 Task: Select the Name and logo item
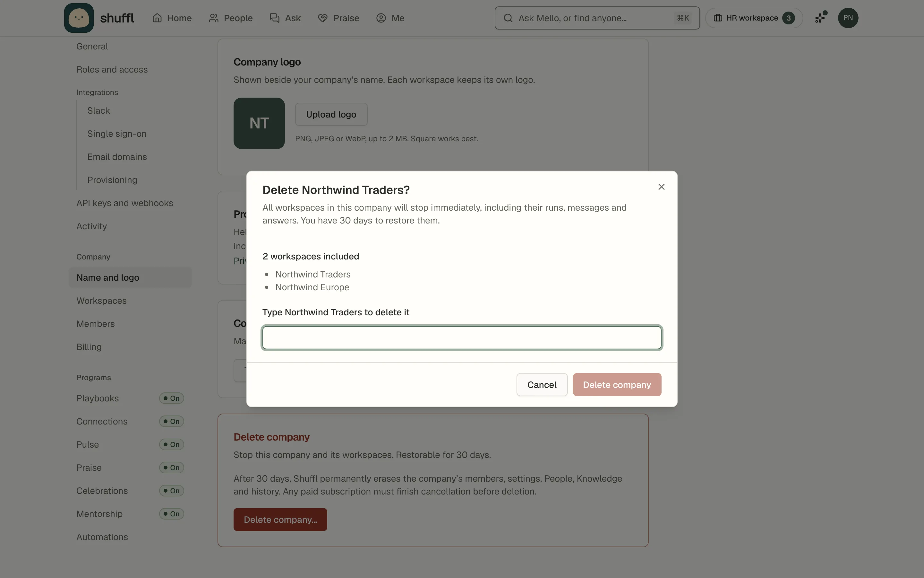click(x=130, y=277)
